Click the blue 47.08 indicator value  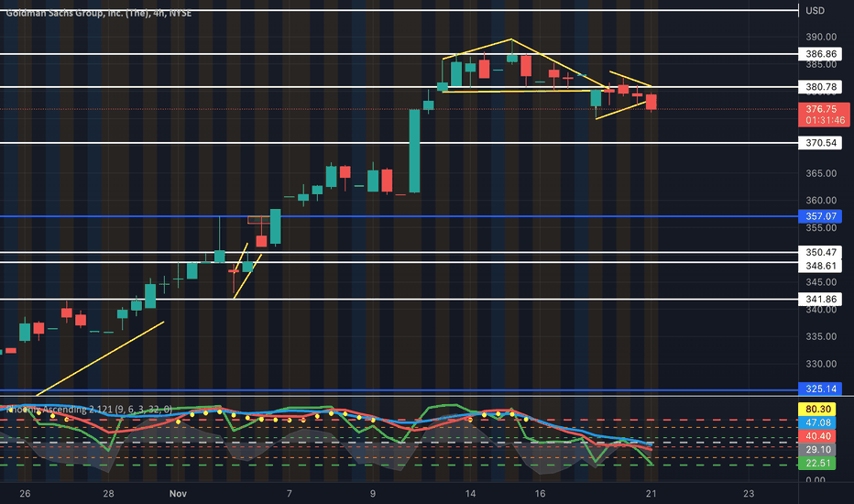(817, 422)
